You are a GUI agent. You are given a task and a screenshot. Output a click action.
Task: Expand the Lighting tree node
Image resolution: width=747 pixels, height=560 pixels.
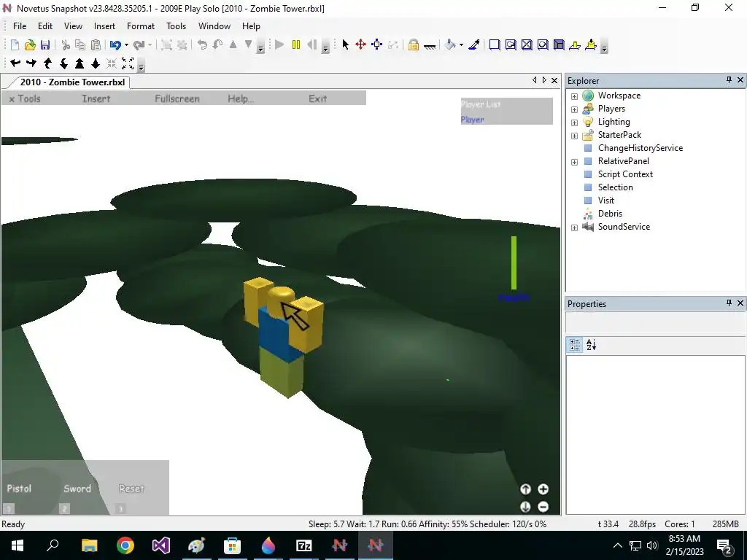point(575,122)
